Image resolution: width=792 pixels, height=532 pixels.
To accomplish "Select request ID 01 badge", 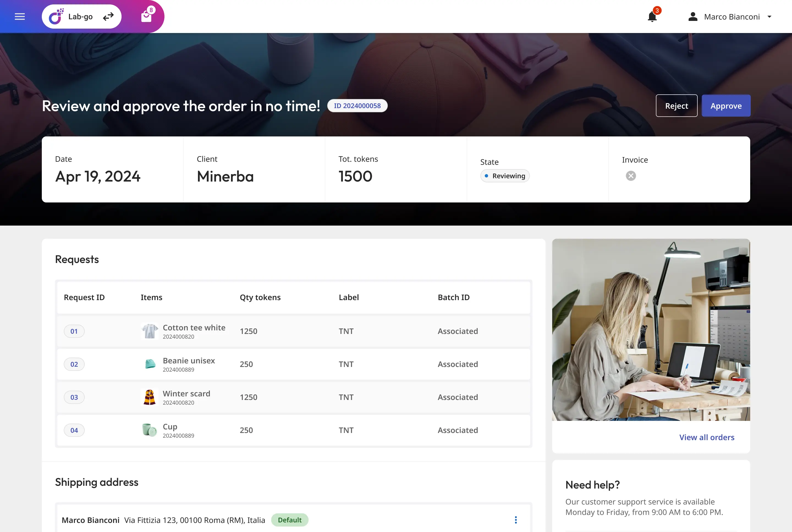I will [74, 331].
